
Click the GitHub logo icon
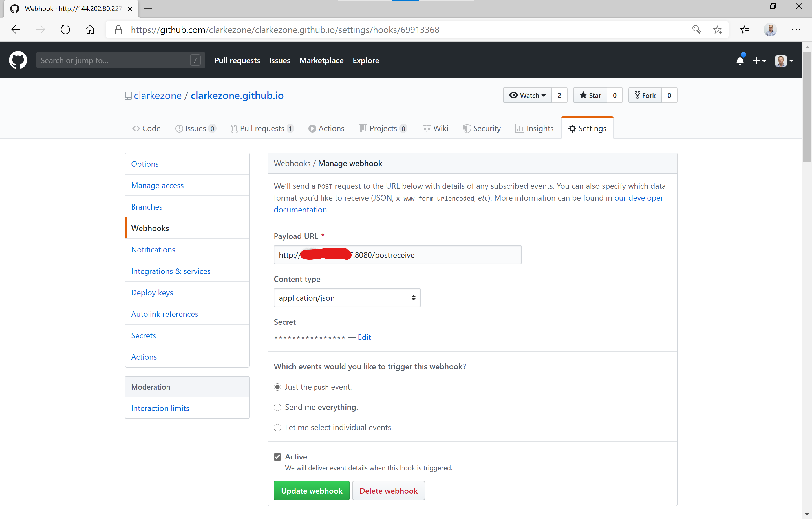(x=17, y=60)
